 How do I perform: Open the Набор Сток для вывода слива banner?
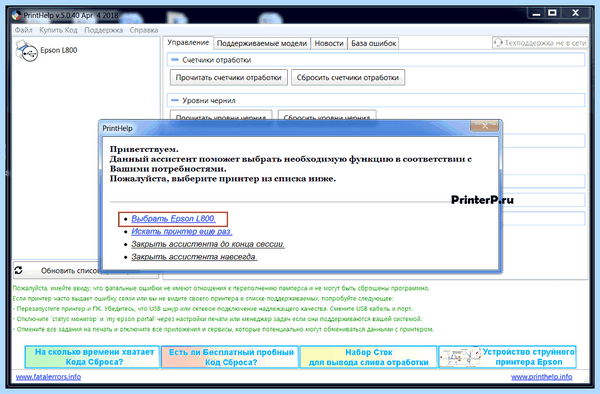tap(368, 357)
